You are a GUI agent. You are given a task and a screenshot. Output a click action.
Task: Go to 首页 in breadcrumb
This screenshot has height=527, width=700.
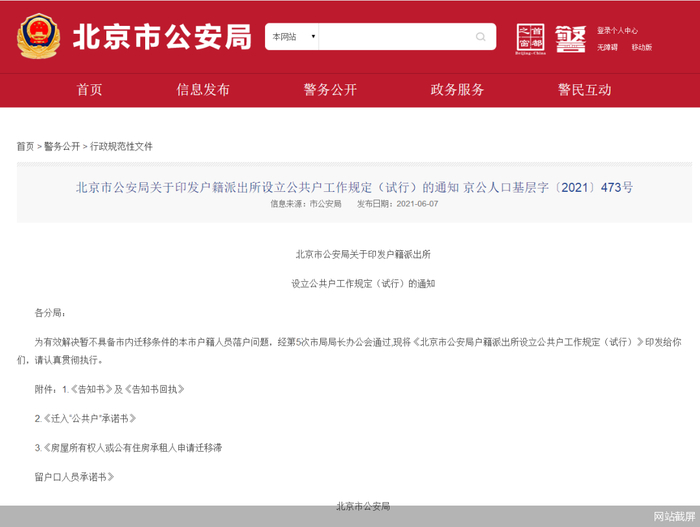click(x=25, y=146)
